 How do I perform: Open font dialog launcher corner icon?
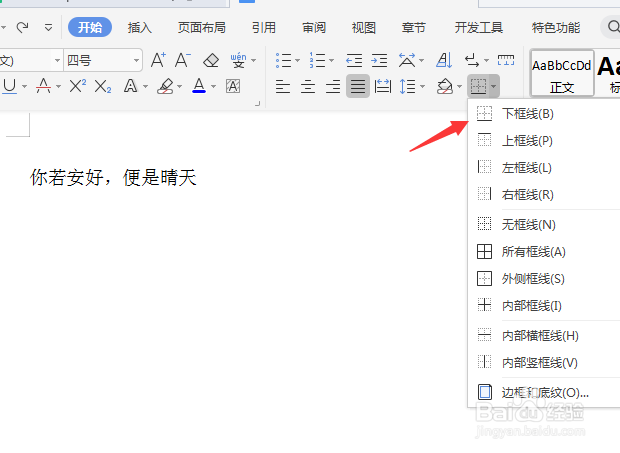pyautogui.click(x=257, y=104)
